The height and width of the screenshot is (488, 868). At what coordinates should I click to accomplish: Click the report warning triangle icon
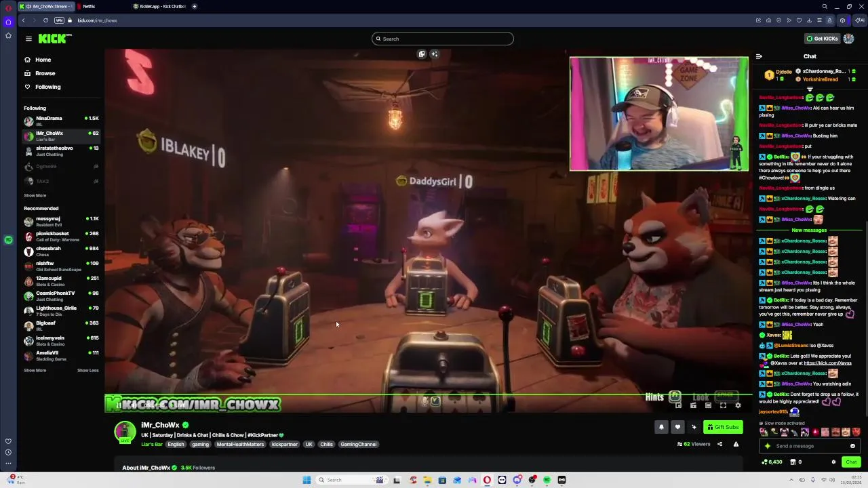736,444
